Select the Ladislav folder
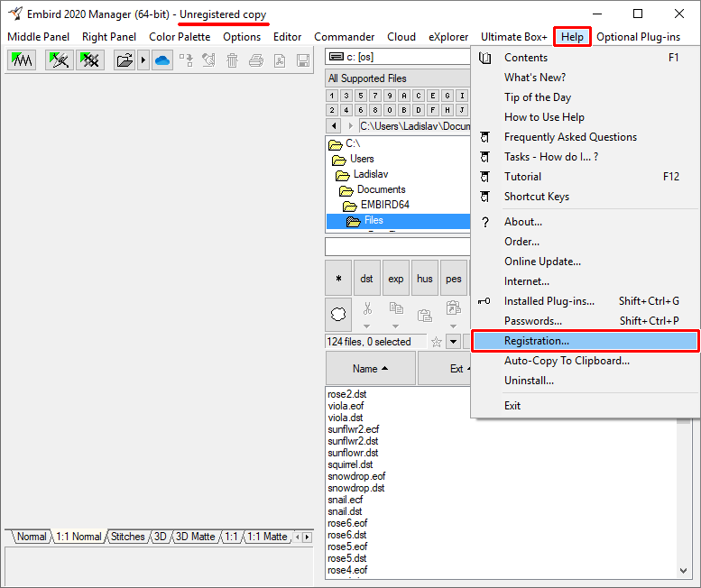 tap(362, 174)
